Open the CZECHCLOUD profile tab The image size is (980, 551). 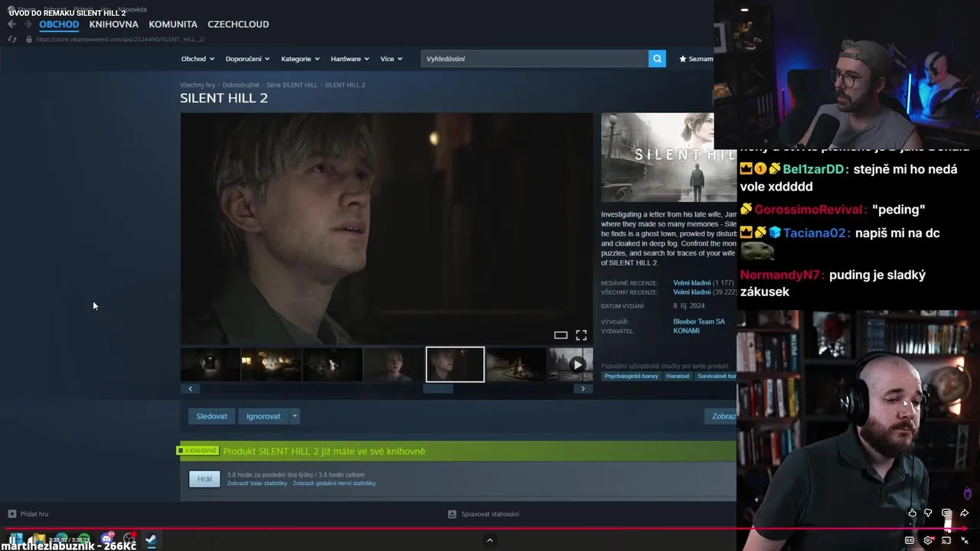point(238,24)
